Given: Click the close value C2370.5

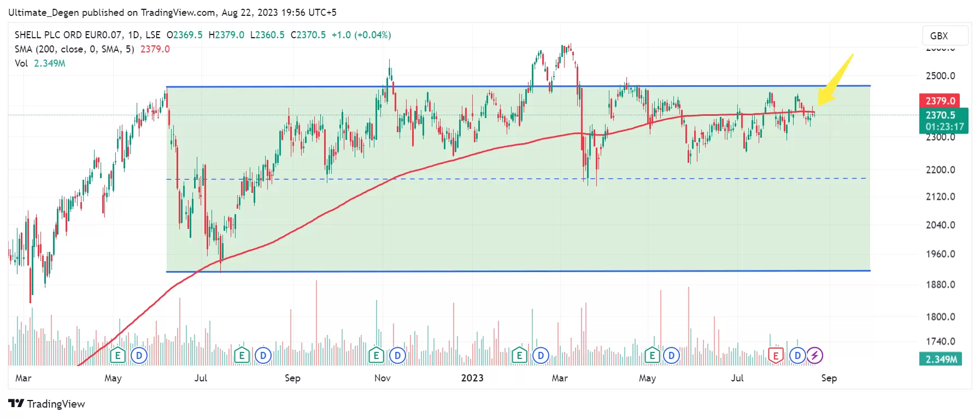Looking at the screenshot, I should click(x=308, y=35).
